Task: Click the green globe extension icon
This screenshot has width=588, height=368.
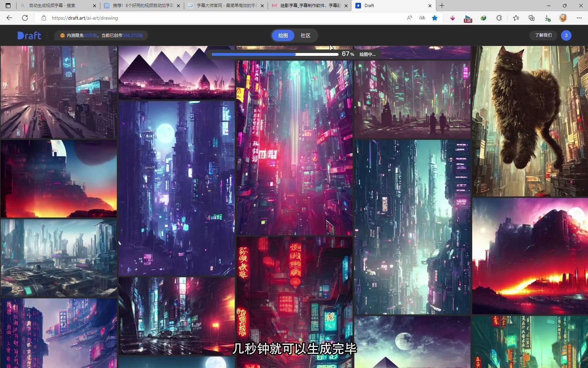Action: pos(483,18)
